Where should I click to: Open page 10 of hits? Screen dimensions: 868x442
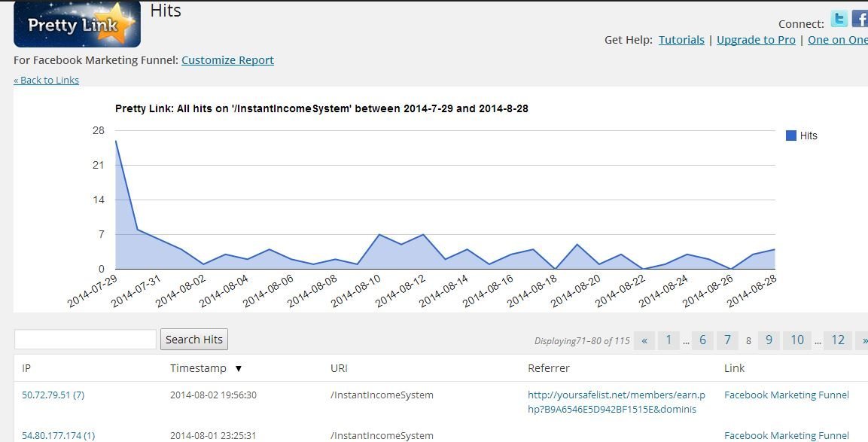pyautogui.click(x=797, y=340)
